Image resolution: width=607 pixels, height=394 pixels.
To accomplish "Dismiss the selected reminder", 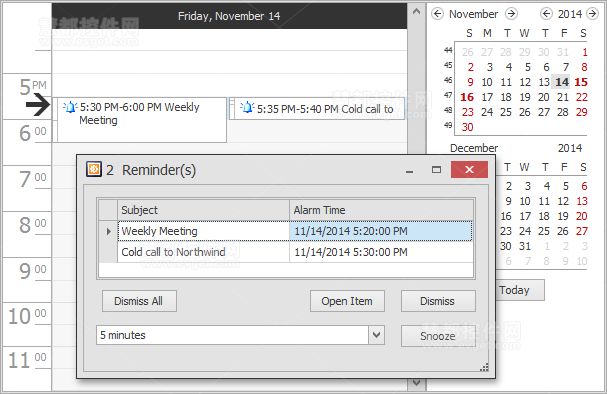I will pyautogui.click(x=438, y=301).
